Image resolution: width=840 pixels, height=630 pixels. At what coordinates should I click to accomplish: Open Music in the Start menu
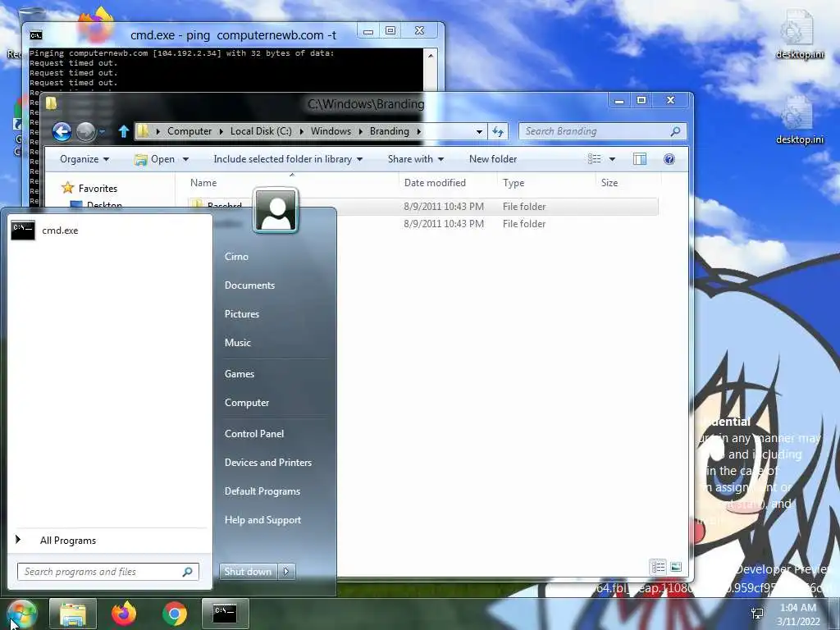click(237, 343)
